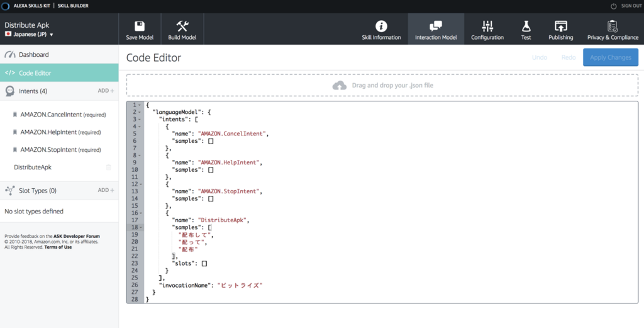Click the Save Model disk icon

pos(140,26)
